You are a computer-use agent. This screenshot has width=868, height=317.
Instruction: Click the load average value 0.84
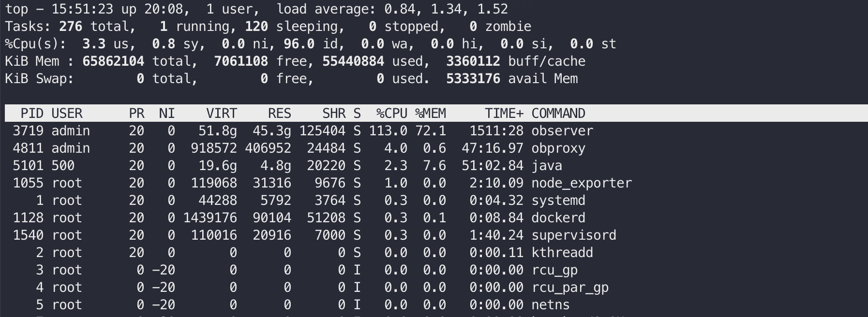pos(400,9)
